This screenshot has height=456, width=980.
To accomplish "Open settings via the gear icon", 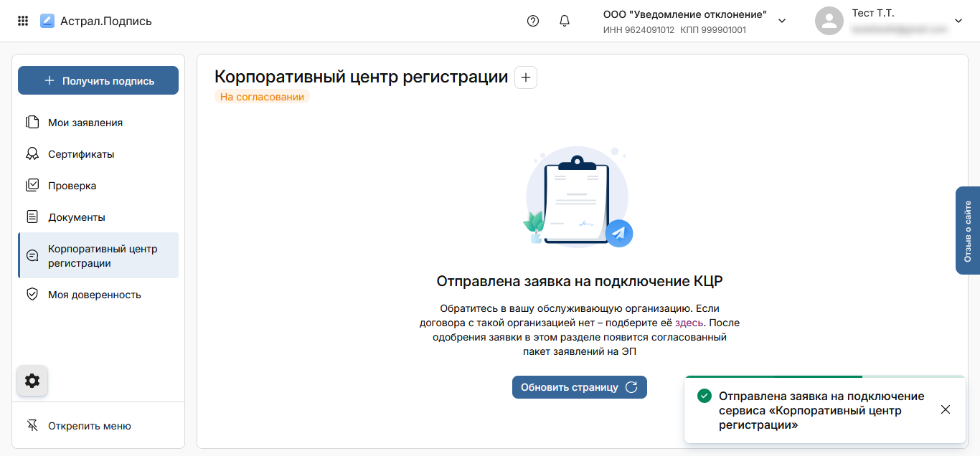I will (x=32, y=381).
